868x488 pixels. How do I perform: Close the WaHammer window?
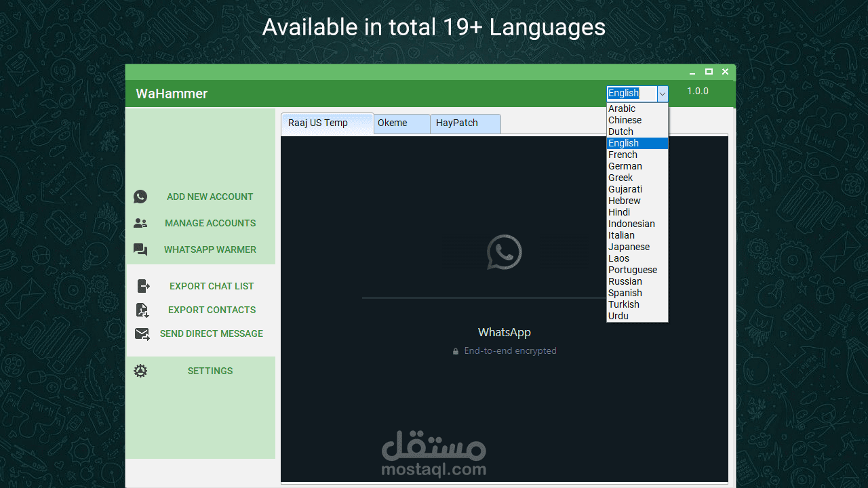click(x=725, y=72)
